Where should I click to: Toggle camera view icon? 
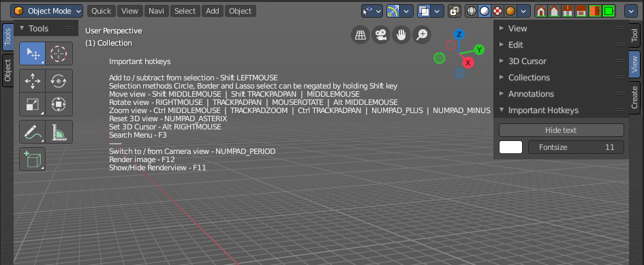(x=381, y=35)
